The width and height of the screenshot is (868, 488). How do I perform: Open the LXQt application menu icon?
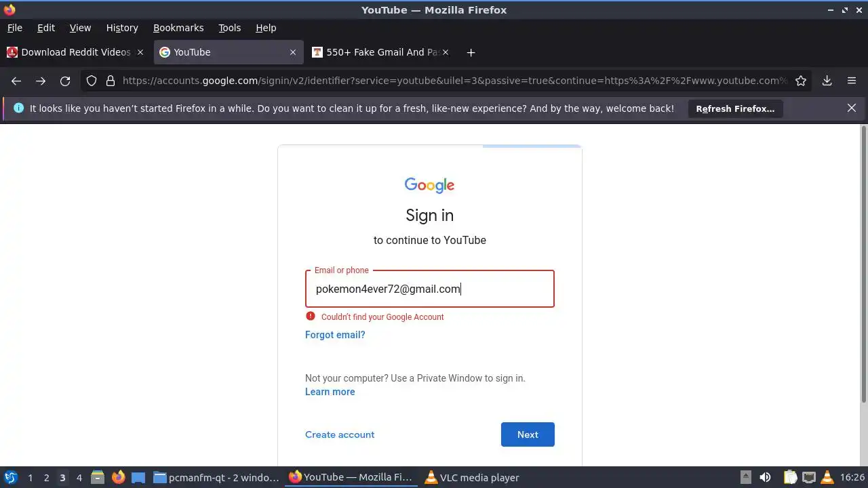10,477
